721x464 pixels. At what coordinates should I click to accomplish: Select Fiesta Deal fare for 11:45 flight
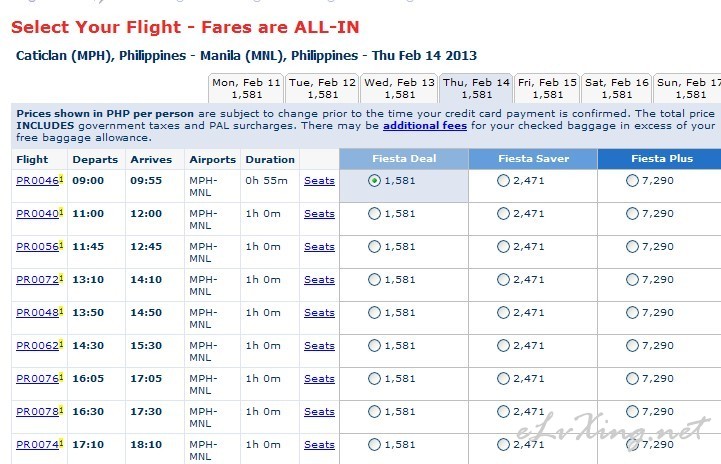374,247
